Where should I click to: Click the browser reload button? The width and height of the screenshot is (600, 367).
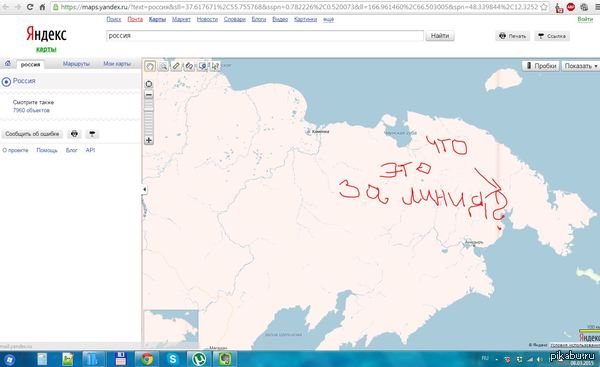pyautogui.click(x=30, y=7)
